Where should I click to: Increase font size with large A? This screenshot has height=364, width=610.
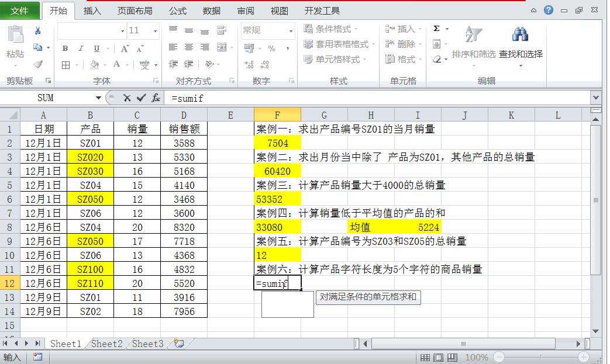[x=125, y=48]
